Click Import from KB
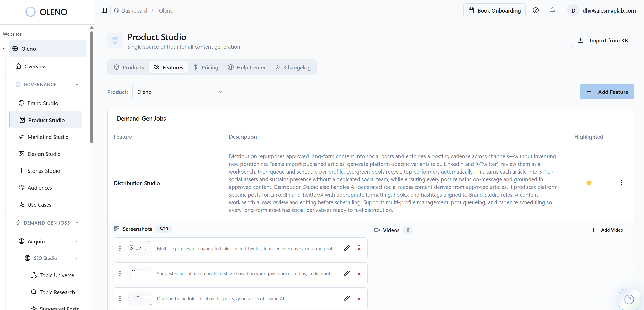Image resolution: width=644 pixels, height=310 pixels. [x=603, y=40]
